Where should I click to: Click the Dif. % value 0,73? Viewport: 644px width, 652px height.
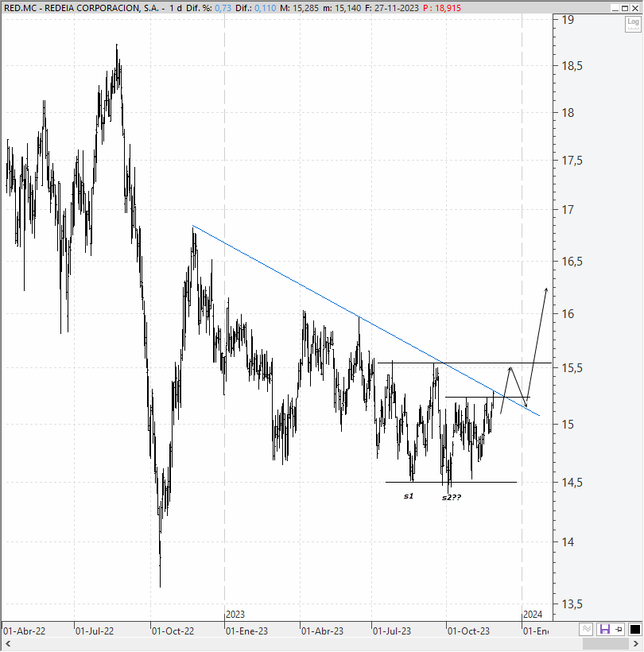pos(223,8)
